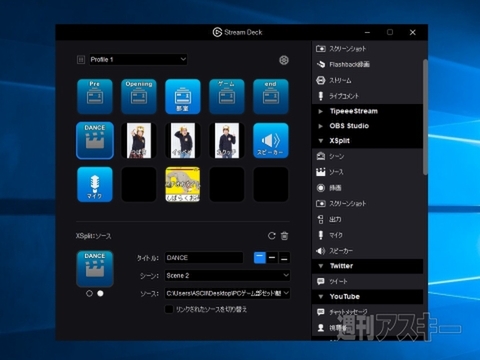Select the ゲーム scene key
480x360 pixels.
pyautogui.click(x=227, y=97)
